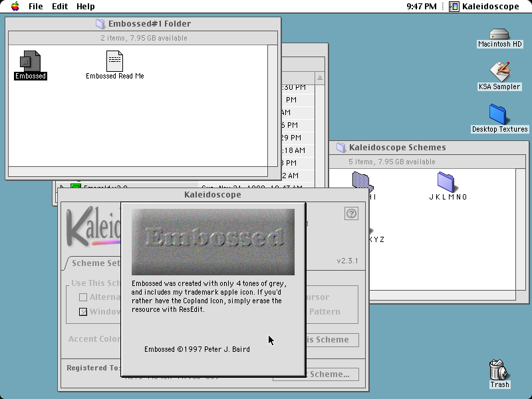
Task: Click the Kaleidoscope logo
Action: [x=93, y=227]
